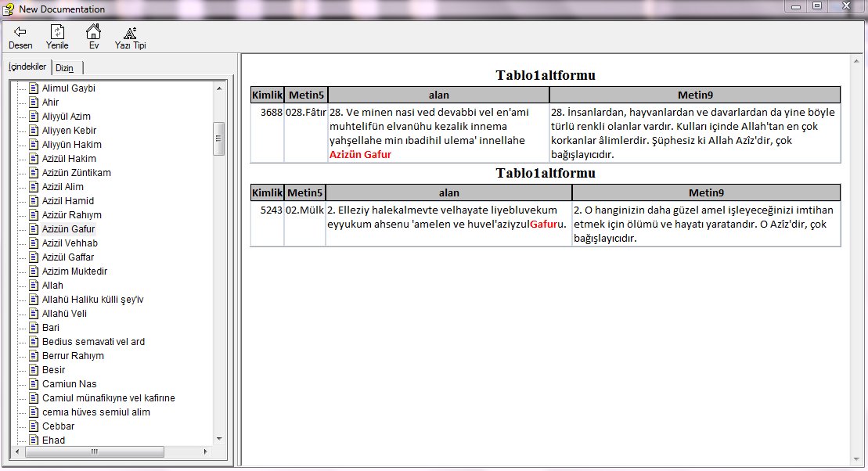Switch to the Dizin tab
This screenshot has height=471, width=868.
coord(64,68)
